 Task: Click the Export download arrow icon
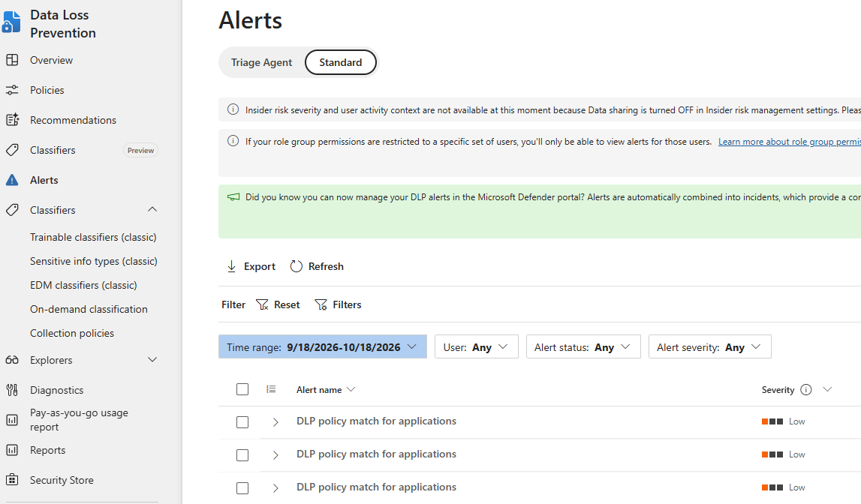(232, 266)
